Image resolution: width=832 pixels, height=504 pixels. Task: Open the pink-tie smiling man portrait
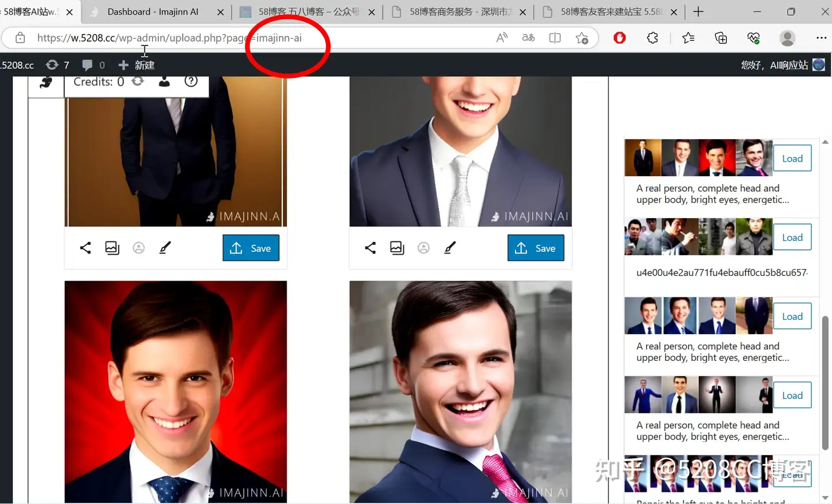pyautogui.click(x=460, y=391)
